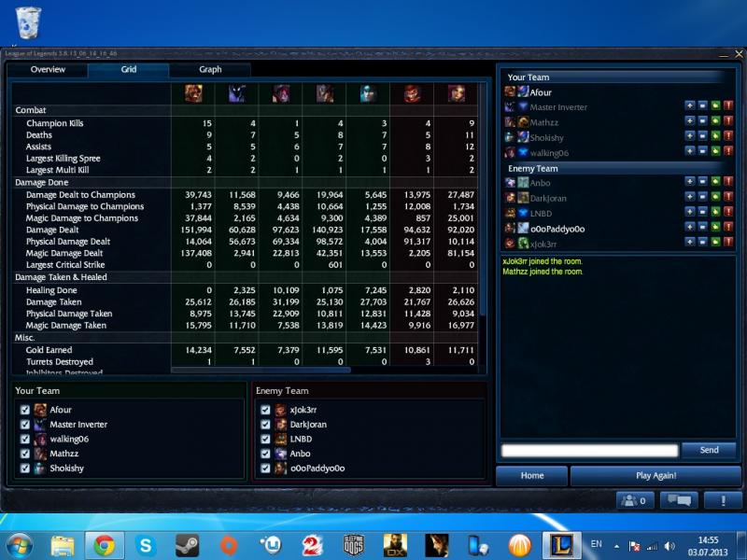The height and width of the screenshot is (560, 747).
Task: Click the clock showing 14:55
Action: tap(708, 540)
